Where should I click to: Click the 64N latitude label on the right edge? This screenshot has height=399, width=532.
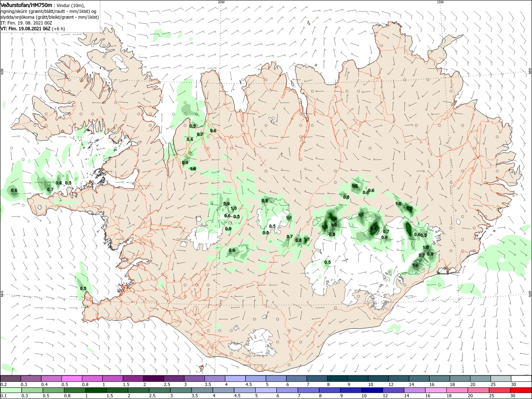[x=530, y=293]
